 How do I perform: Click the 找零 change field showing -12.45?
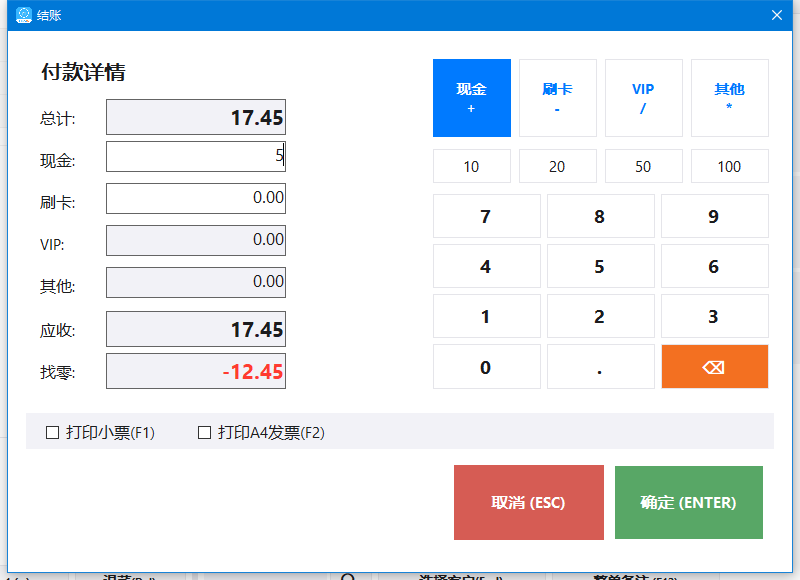pos(196,371)
